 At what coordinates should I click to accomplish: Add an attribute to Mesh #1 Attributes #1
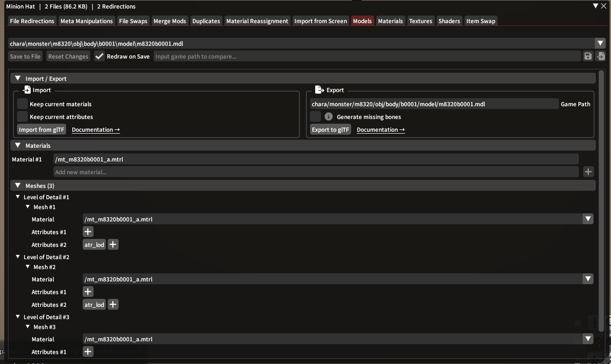[x=88, y=232]
